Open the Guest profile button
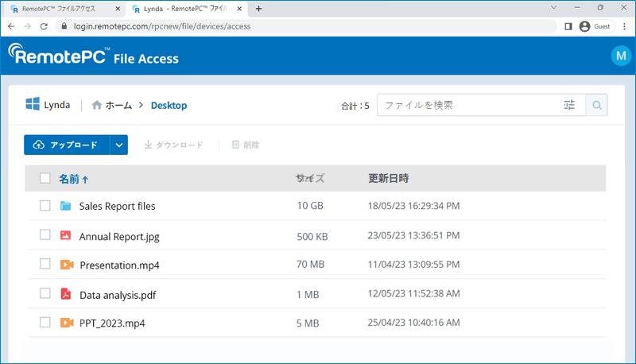The width and height of the screenshot is (636, 364). [x=595, y=26]
